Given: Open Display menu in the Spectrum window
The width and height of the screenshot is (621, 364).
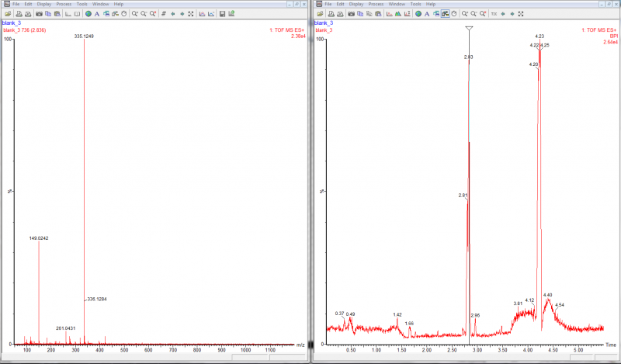Looking at the screenshot, I should [44, 4].
